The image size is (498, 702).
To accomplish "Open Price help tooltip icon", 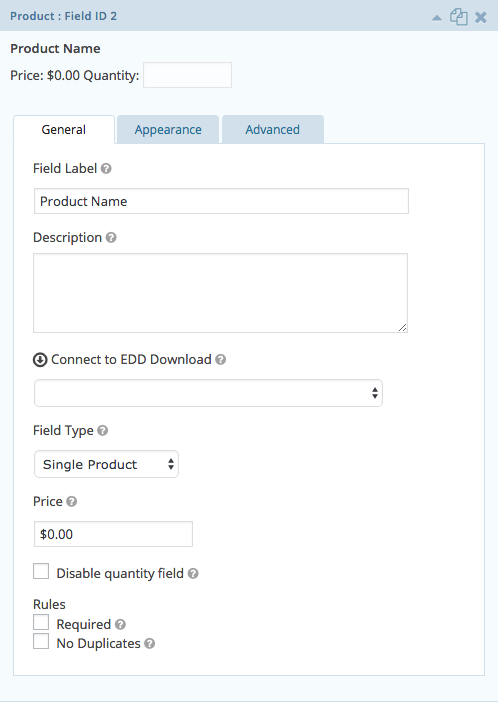I will pyautogui.click(x=71, y=501).
